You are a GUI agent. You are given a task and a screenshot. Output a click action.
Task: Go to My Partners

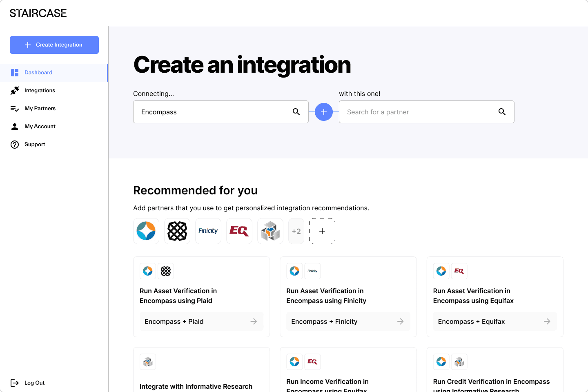coord(54,109)
